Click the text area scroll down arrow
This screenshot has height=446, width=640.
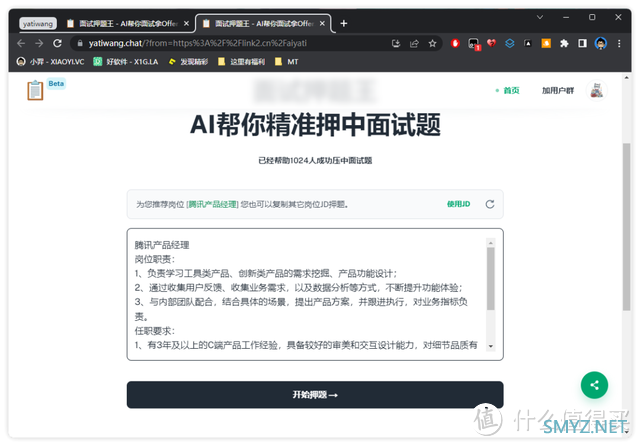pyautogui.click(x=491, y=346)
